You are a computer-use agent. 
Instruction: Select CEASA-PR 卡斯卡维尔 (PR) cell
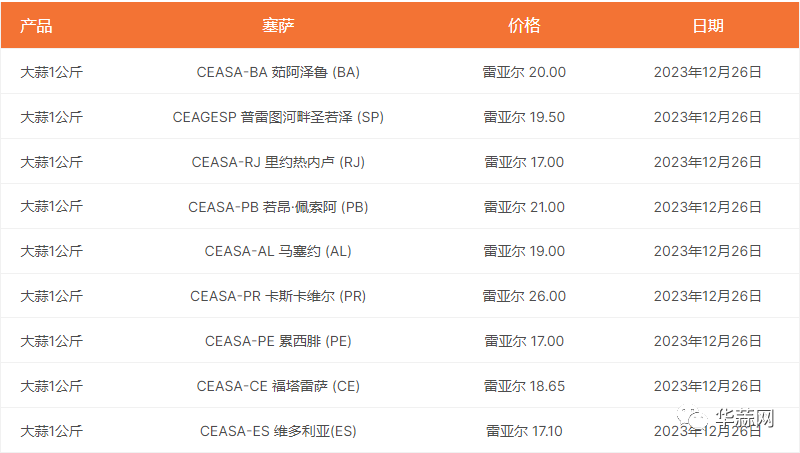(x=278, y=296)
